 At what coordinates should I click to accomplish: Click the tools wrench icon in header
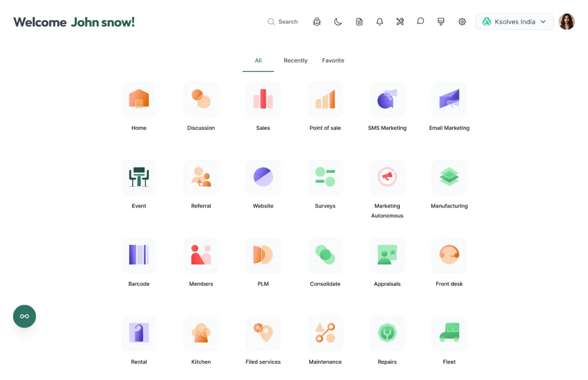pos(400,22)
